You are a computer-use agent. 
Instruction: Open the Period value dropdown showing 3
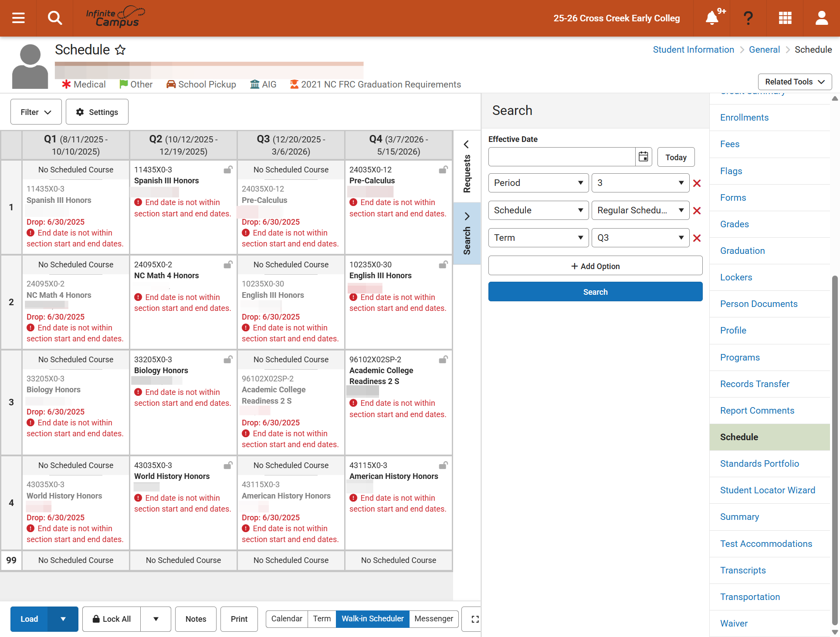pos(640,183)
